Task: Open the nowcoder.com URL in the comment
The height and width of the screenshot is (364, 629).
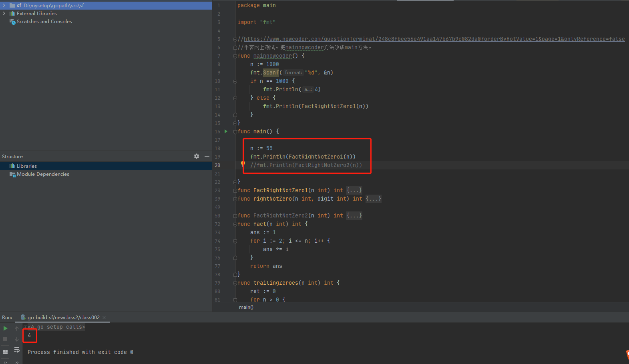Action: [434, 39]
